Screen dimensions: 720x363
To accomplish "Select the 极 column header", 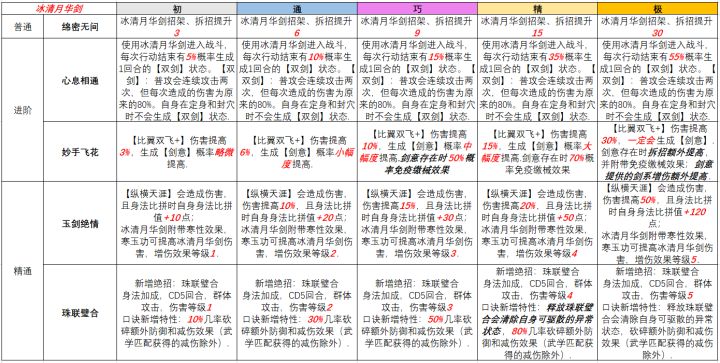I will click(658, 8).
